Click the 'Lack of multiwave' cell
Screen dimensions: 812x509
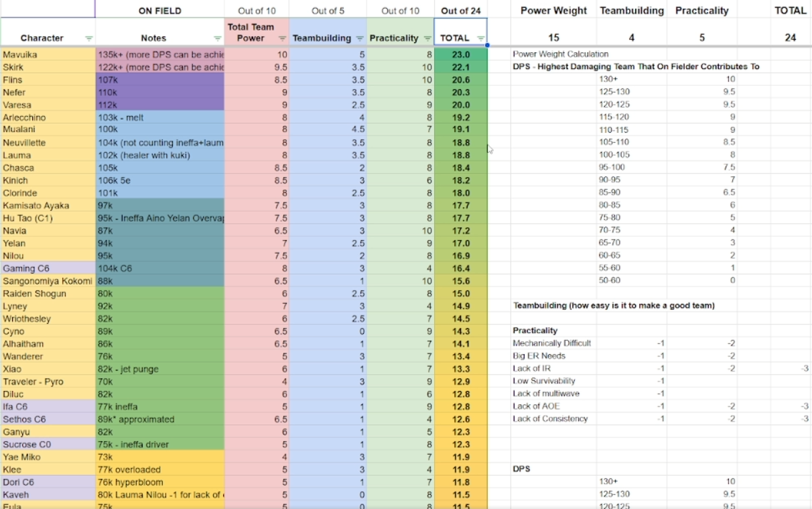pyautogui.click(x=553, y=394)
